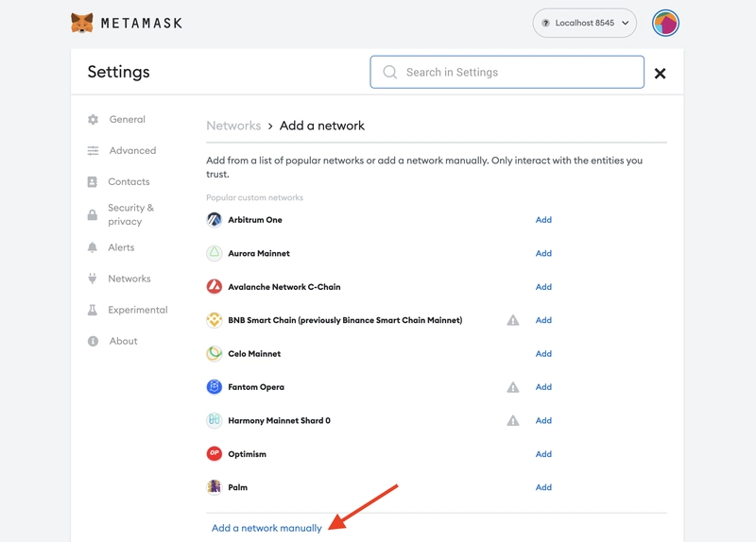Click the Aurora Mainnet logo icon

tap(215, 253)
